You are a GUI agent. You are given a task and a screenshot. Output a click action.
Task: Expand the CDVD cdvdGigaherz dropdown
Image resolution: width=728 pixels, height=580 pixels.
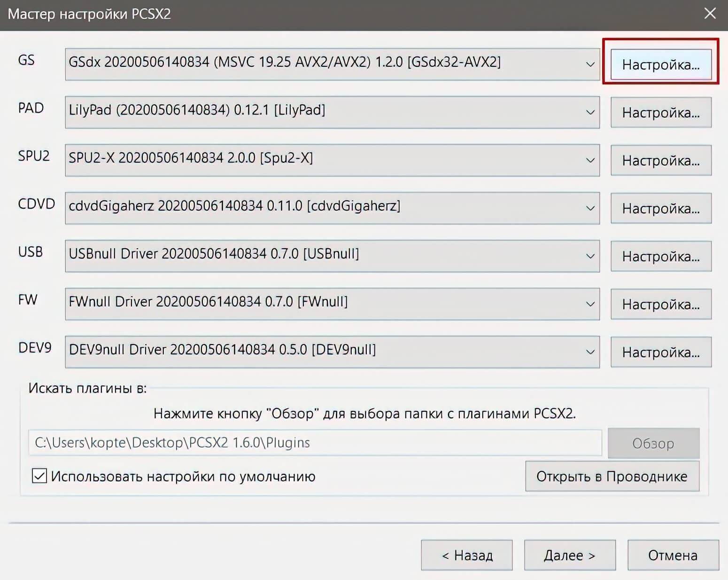332,208
